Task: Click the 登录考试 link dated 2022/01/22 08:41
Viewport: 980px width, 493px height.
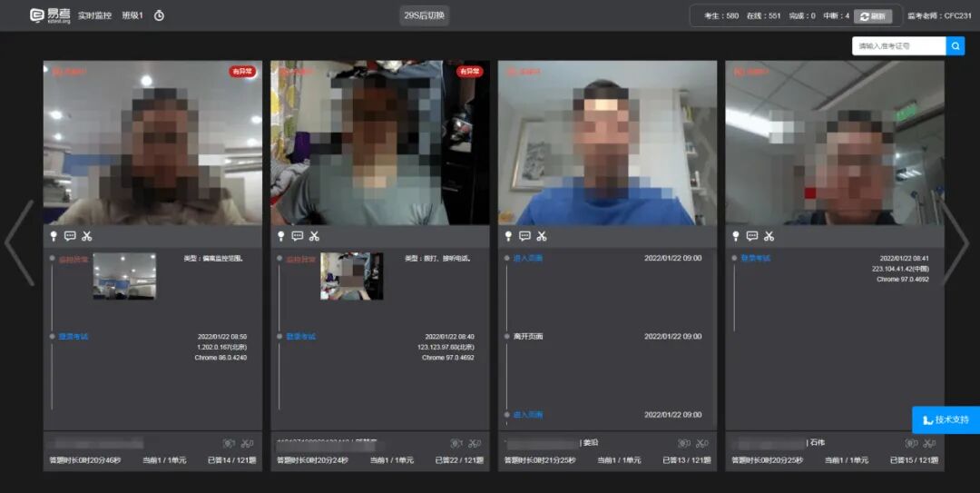Action: 756,259
